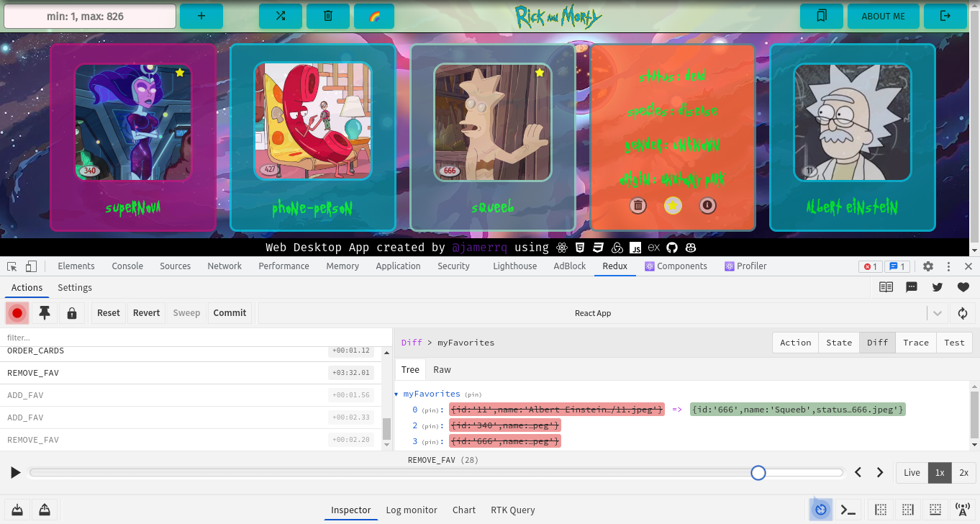Click the delete icon on the orange card

(638, 206)
